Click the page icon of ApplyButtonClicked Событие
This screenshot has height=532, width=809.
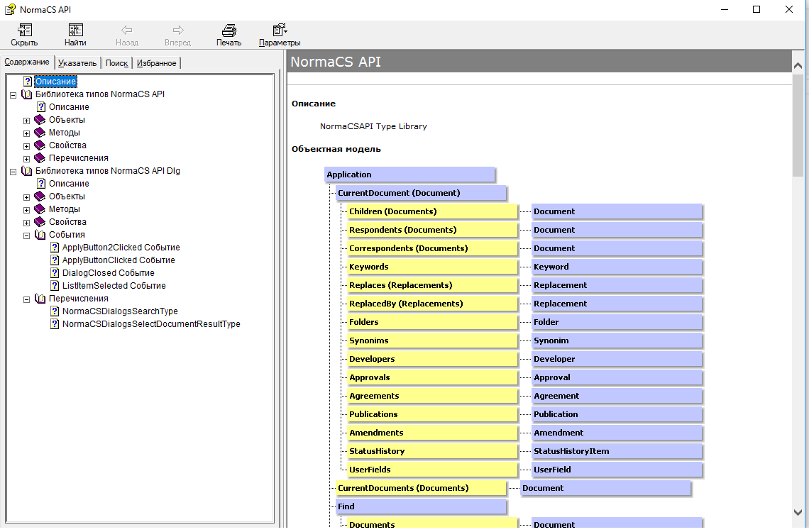(55, 260)
